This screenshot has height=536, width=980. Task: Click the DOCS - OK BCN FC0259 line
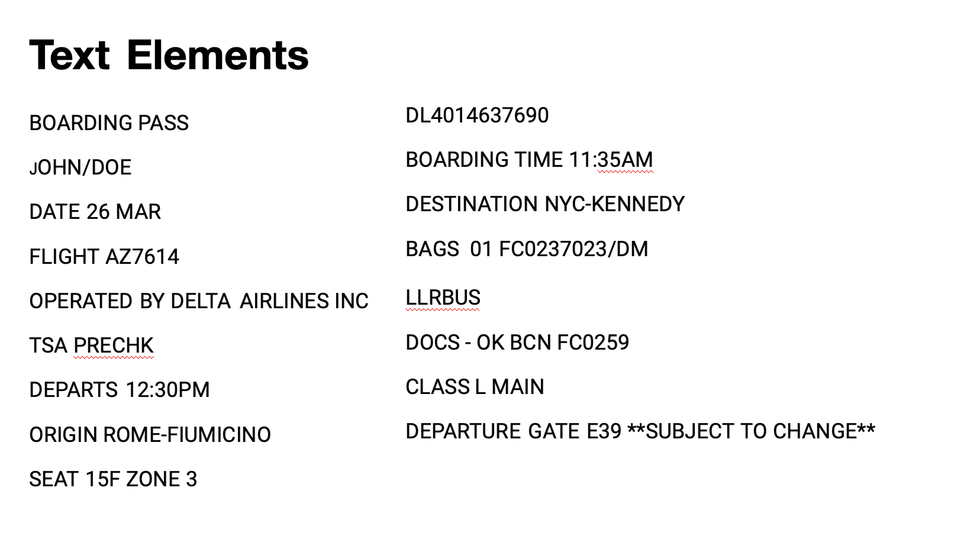click(x=517, y=343)
